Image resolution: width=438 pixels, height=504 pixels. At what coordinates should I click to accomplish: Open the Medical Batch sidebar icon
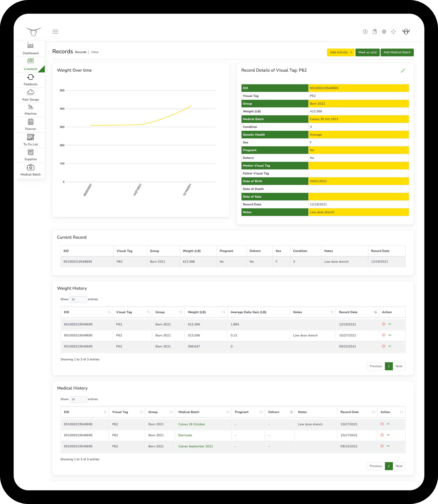[x=31, y=168]
